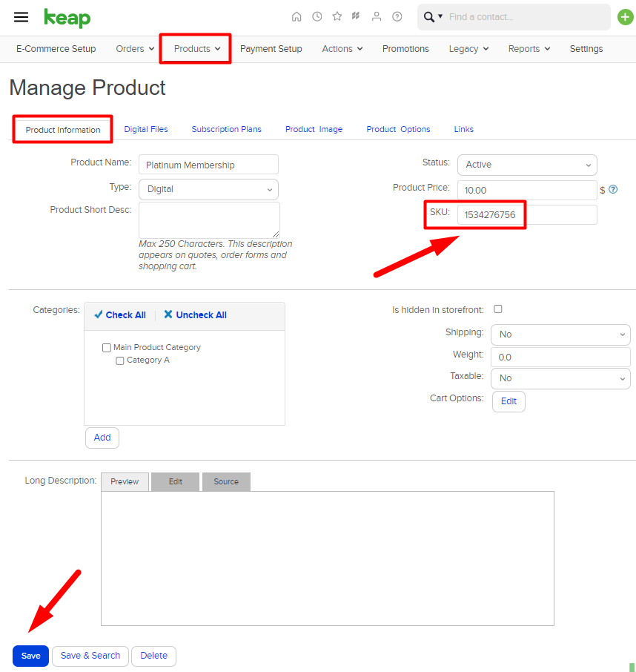Open Payment Setup menu item
Screen dimensions: 636x672
tap(271, 49)
